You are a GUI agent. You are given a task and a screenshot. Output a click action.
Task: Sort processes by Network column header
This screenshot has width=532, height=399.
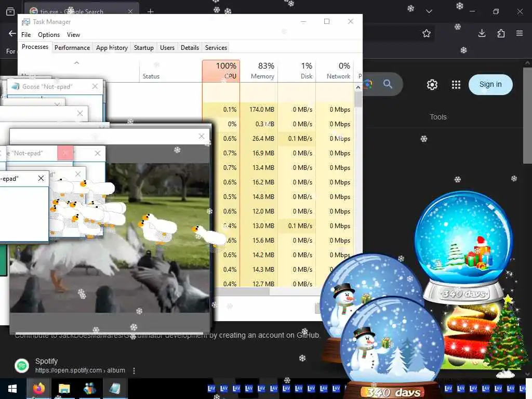[x=335, y=71]
